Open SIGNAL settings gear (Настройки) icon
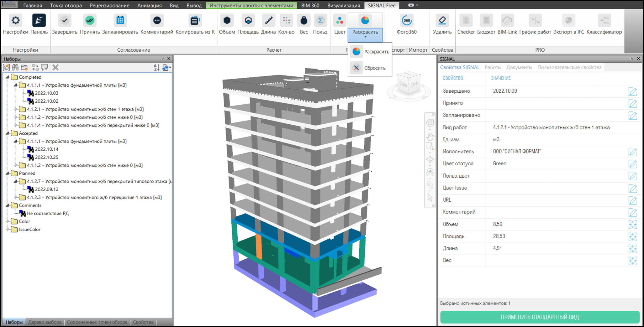644x327 pixels. coord(15,21)
